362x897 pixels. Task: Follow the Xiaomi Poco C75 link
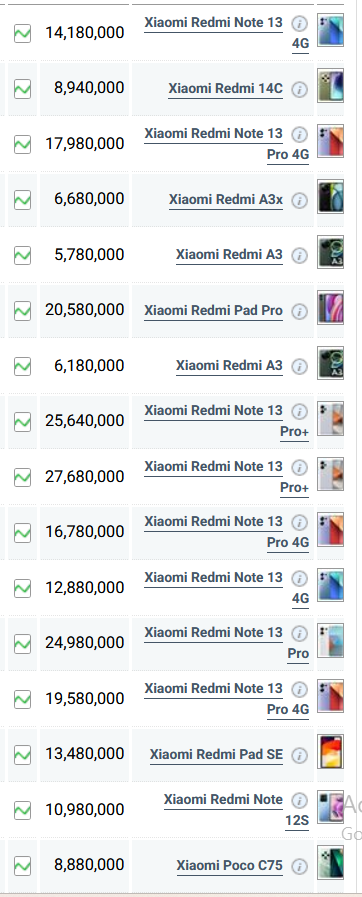pyautogui.click(x=229, y=866)
